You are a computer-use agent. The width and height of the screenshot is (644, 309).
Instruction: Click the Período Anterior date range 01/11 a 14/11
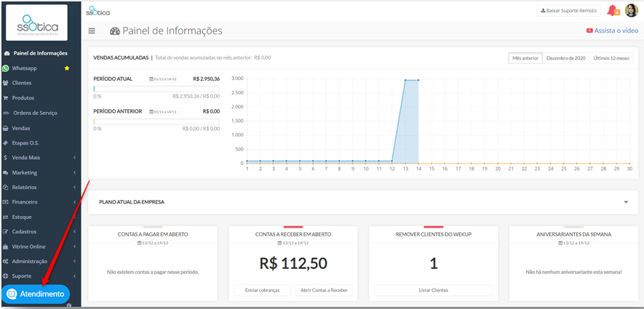[x=163, y=112]
